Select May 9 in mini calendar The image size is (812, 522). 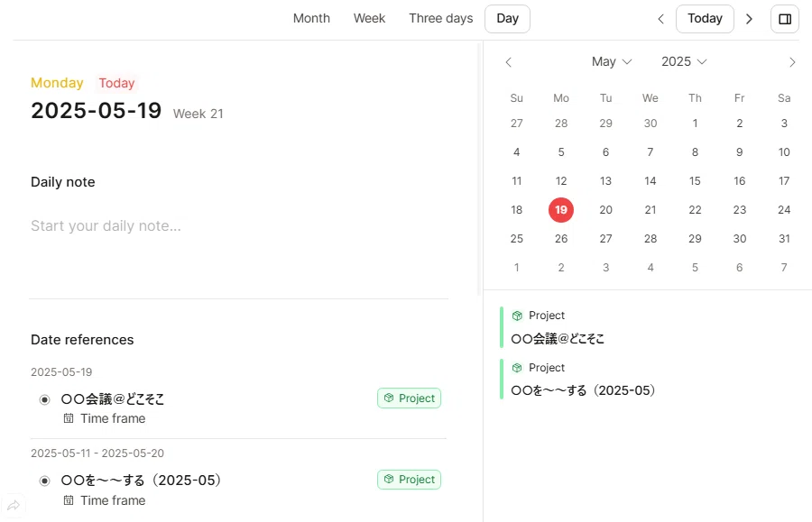tap(740, 152)
